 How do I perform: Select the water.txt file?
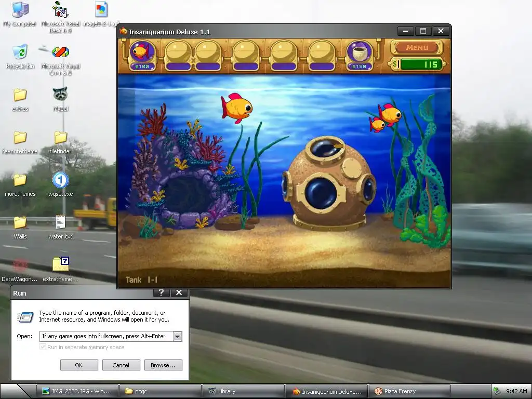click(60, 228)
